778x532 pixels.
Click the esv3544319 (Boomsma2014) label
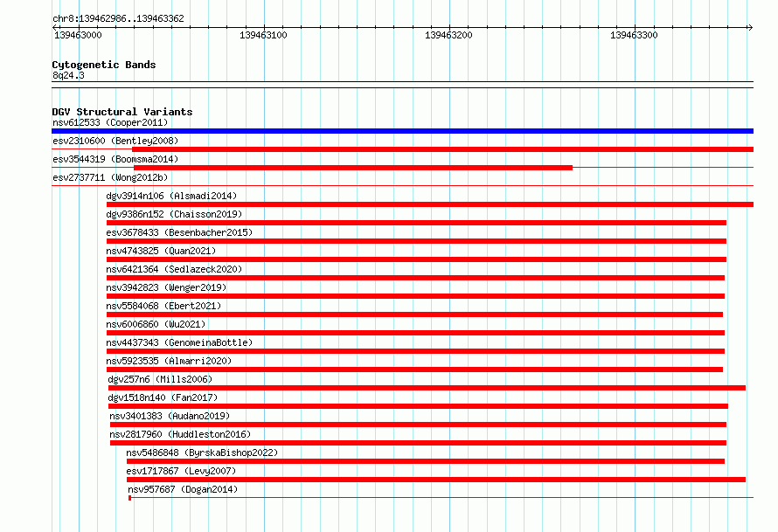[115, 159]
